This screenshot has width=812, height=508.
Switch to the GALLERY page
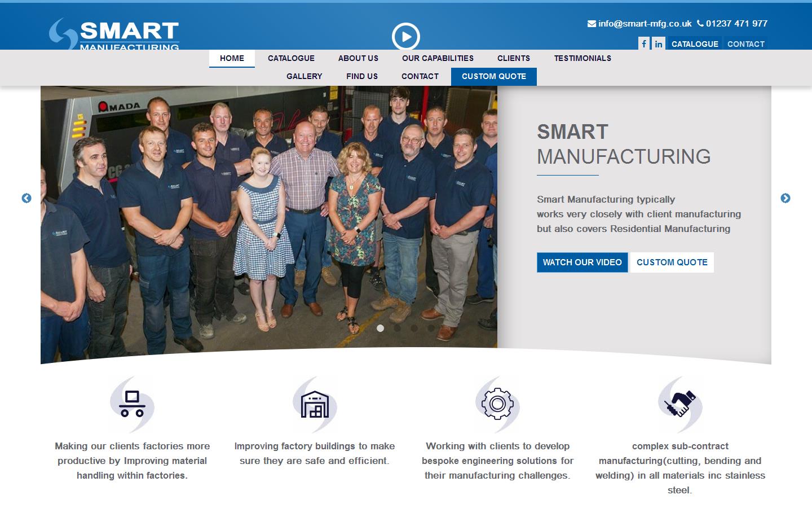click(x=304, y=76)
